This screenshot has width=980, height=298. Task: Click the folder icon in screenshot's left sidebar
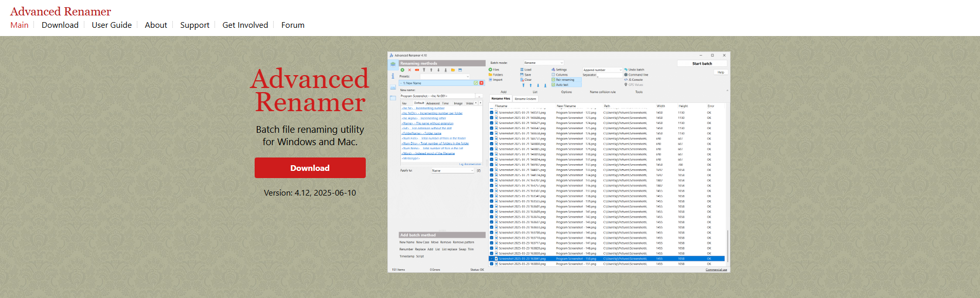point(393,98)
